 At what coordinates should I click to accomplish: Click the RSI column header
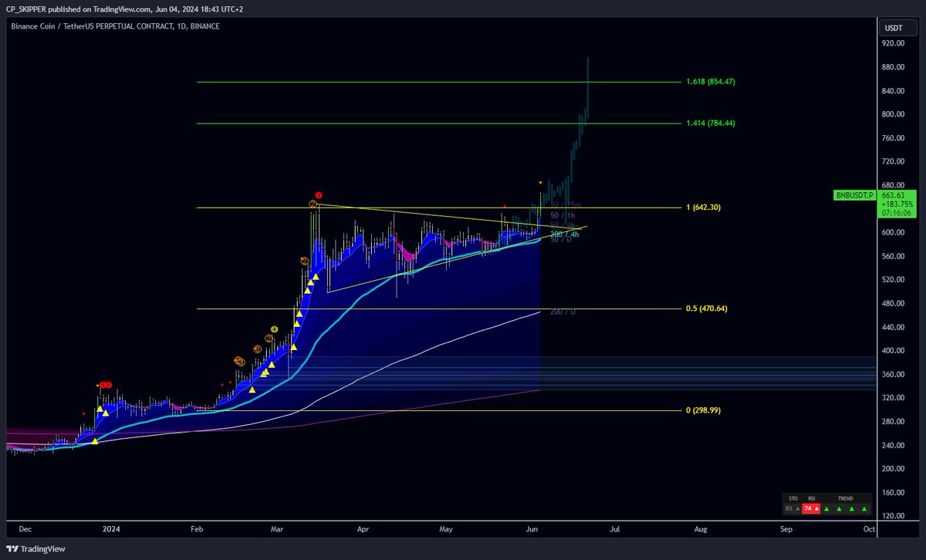click(811, 499)
